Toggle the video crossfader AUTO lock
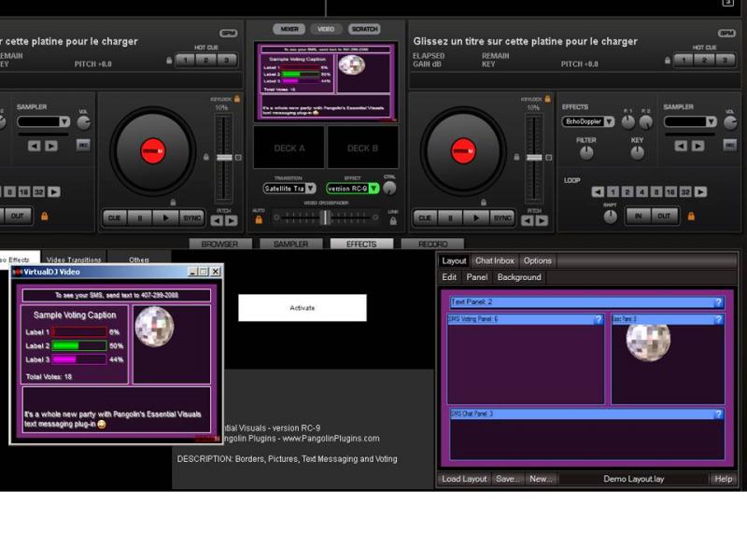This screenshot has width=747, height=560. pyautogui.click(x=259, y=221)
